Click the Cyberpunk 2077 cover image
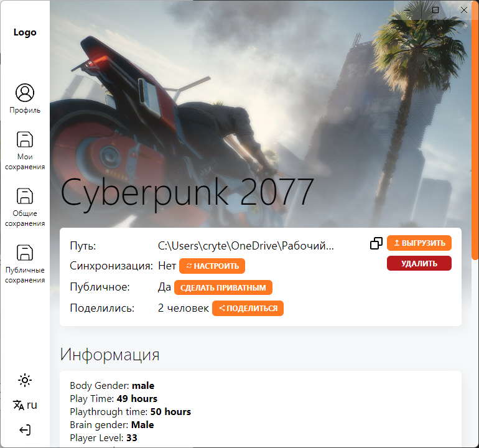The width and height of the screenshot is (479, 448). 264,113
